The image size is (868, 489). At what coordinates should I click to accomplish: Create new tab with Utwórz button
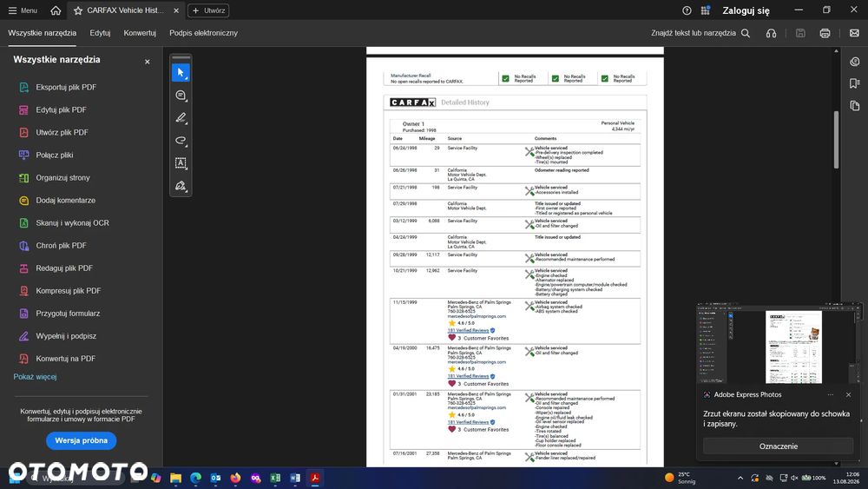click(x=208, y=10)
